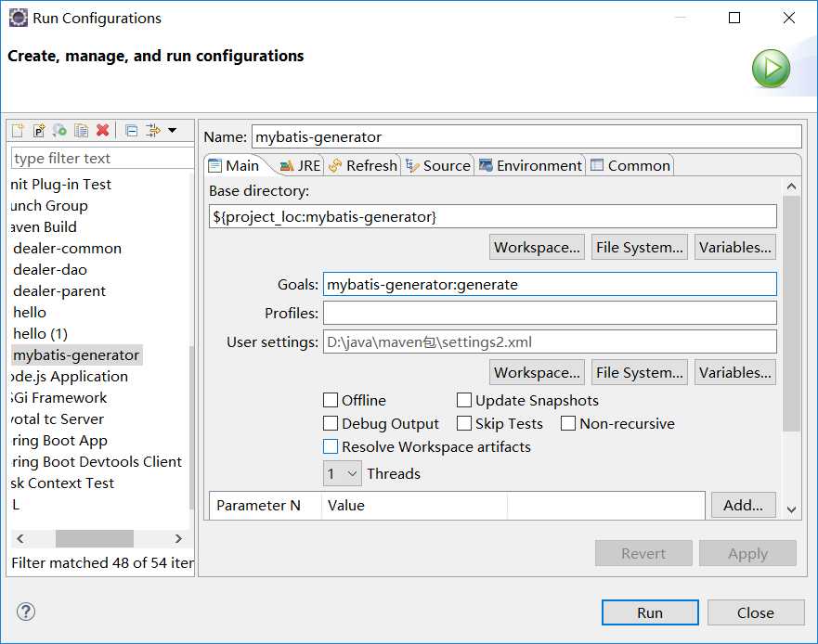
Task: Delete selected launch configuration with red X
Action: coord(103,130)
